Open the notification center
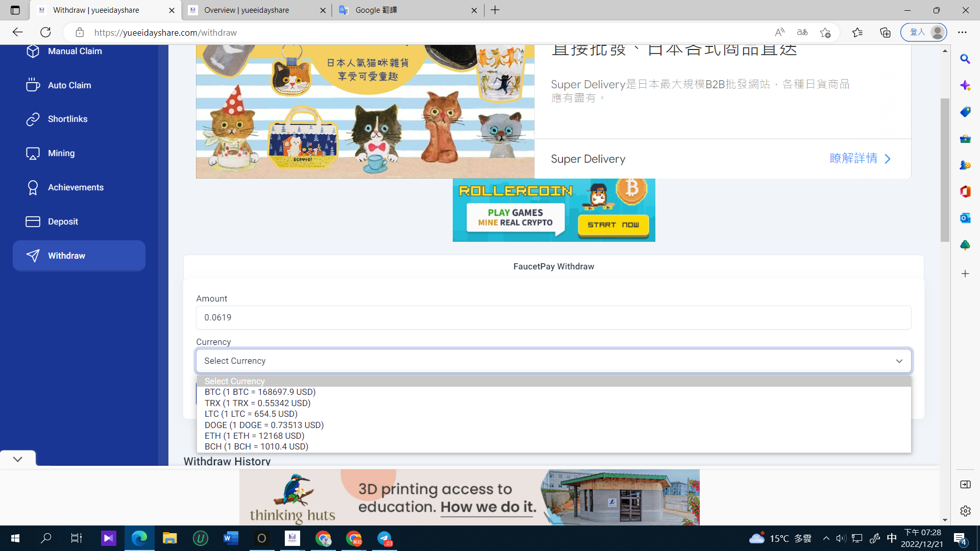 click(960, 538)
